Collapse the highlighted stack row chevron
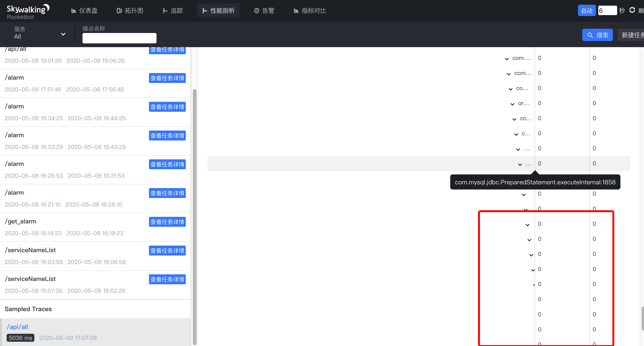The height and width of the screenshot is (346, 644). tap(520, 165)
